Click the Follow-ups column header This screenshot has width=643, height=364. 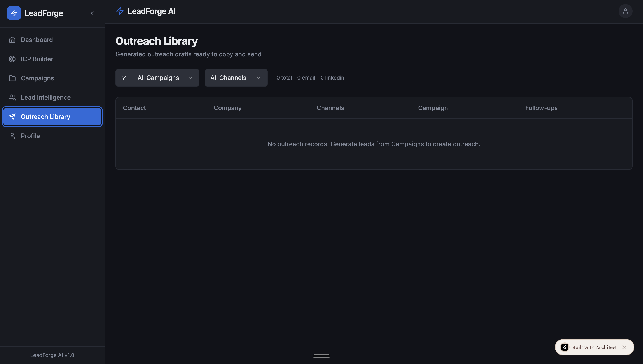[541, 108]
